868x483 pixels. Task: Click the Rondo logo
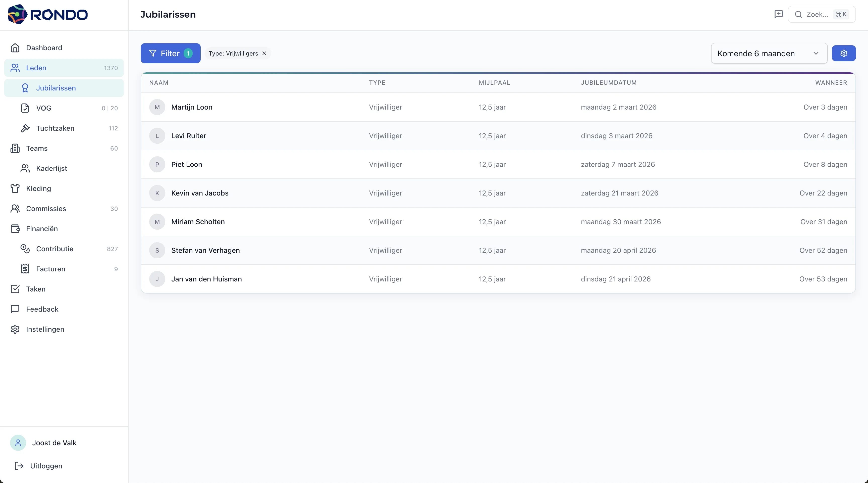pos(48,14)
